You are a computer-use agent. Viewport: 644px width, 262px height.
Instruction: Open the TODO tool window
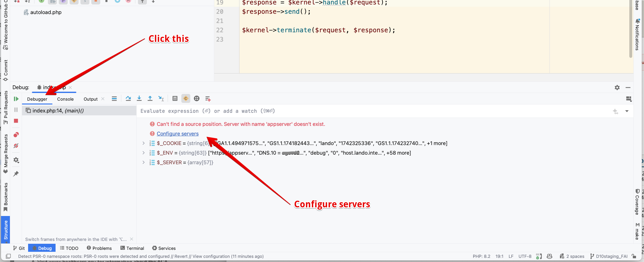pos(69,248)
